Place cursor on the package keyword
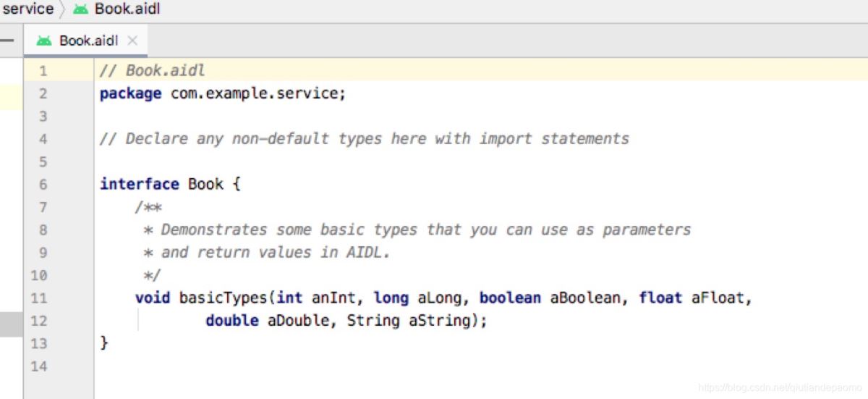The height and width of the screenshot is (399, 868). coord(130,93)
